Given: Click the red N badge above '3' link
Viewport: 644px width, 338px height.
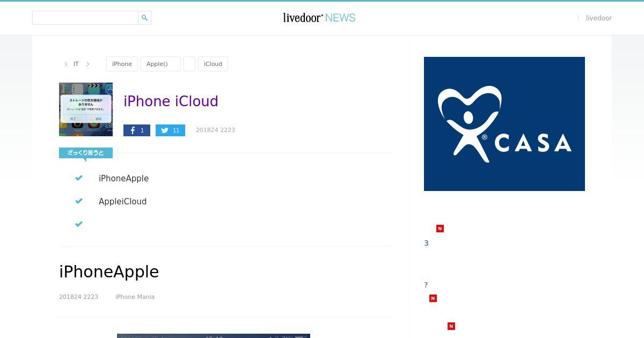Looking at the screenshot, I should tap(440, 229).
